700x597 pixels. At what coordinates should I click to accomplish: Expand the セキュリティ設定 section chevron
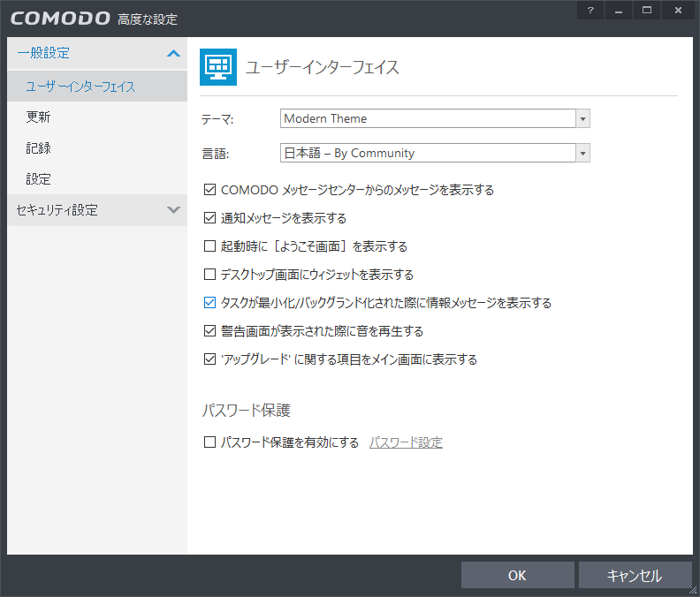(x=173, y=209)
